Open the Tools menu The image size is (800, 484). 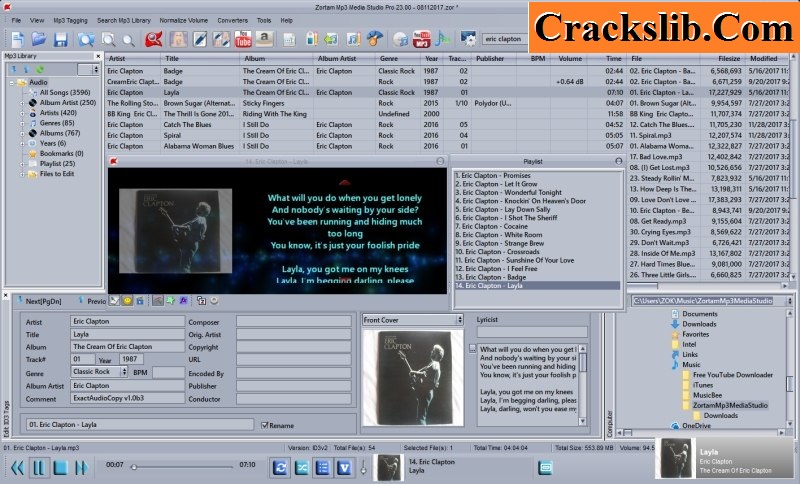pyautogui.click(x=264, y=20)
